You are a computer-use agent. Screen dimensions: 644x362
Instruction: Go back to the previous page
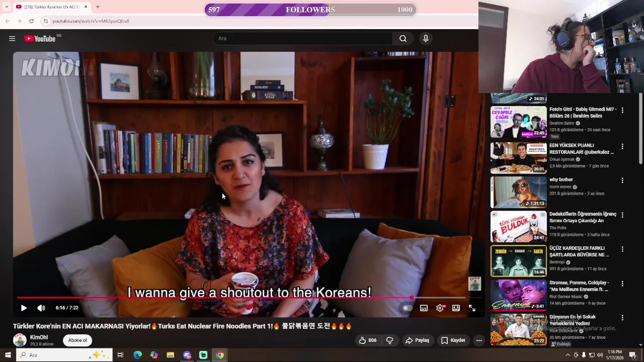(x=7, y=21)
